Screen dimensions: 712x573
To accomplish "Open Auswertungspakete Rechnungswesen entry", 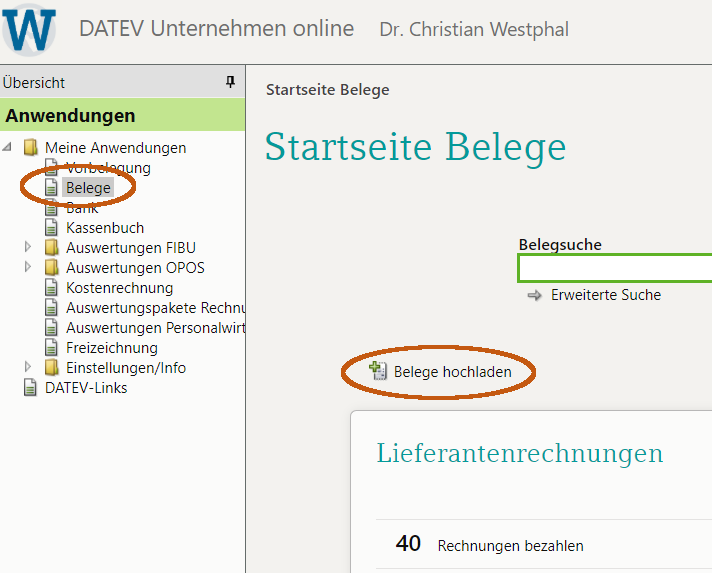I will [x=155, y=307].
